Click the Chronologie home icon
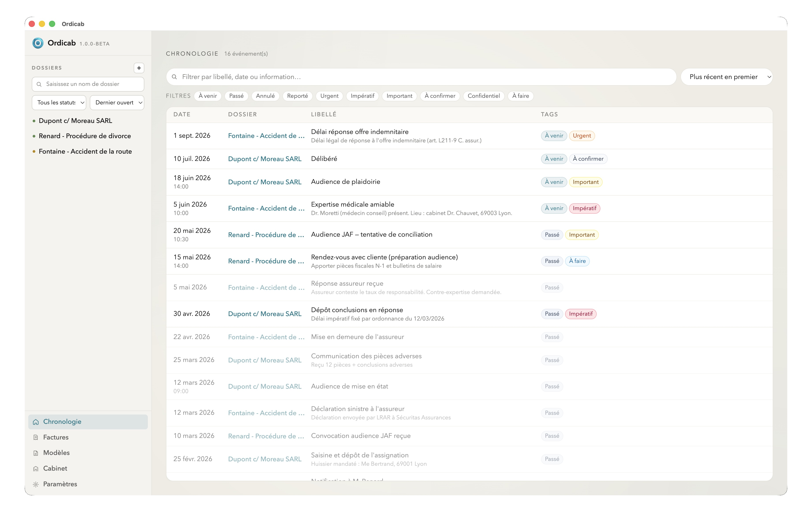Screen dimensions: 812x528 tap(36, 422)
